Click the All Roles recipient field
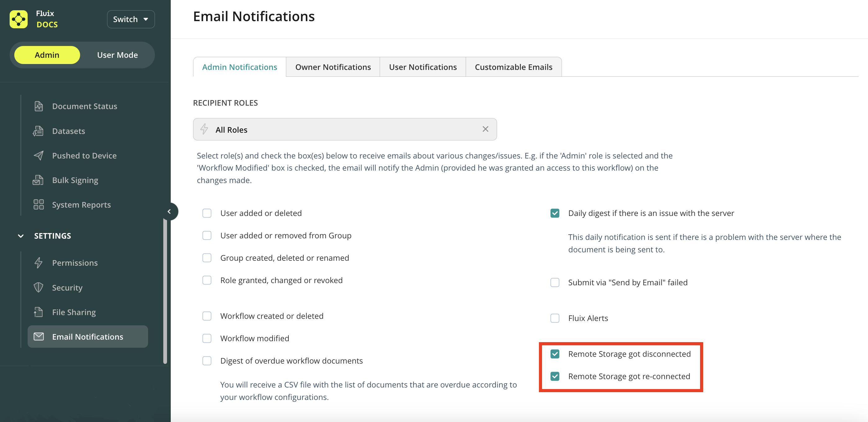Image resolution: width=868 pixels, height=422 pixels. 337,130
